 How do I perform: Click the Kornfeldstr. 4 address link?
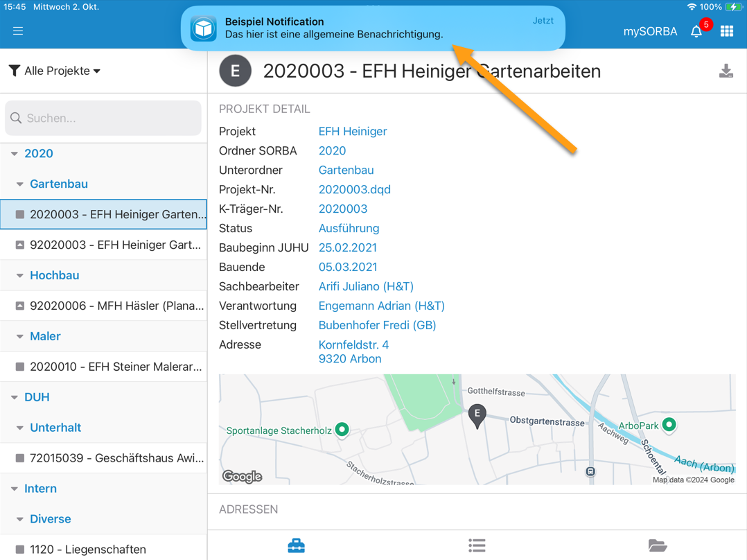(x=353, y=344)
